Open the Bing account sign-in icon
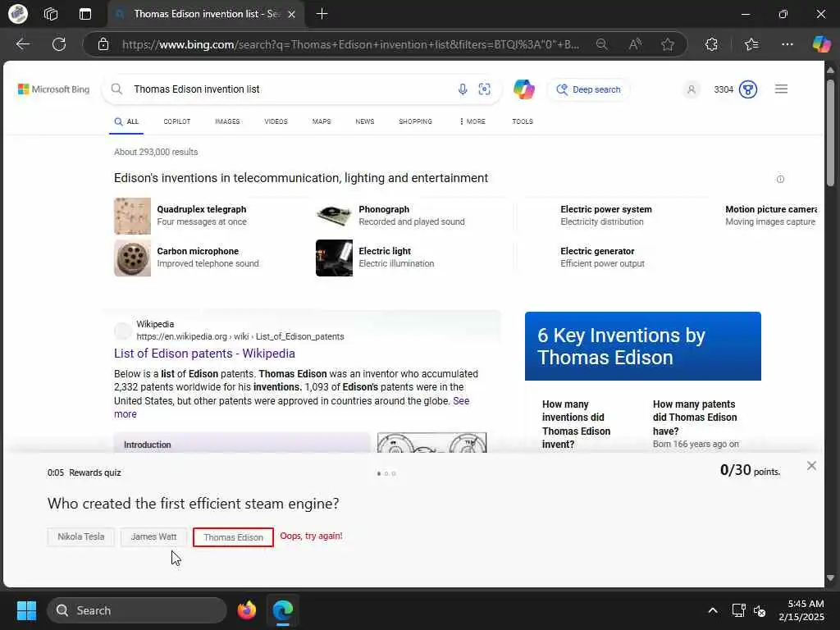The image size is (840, 630). 691,89
